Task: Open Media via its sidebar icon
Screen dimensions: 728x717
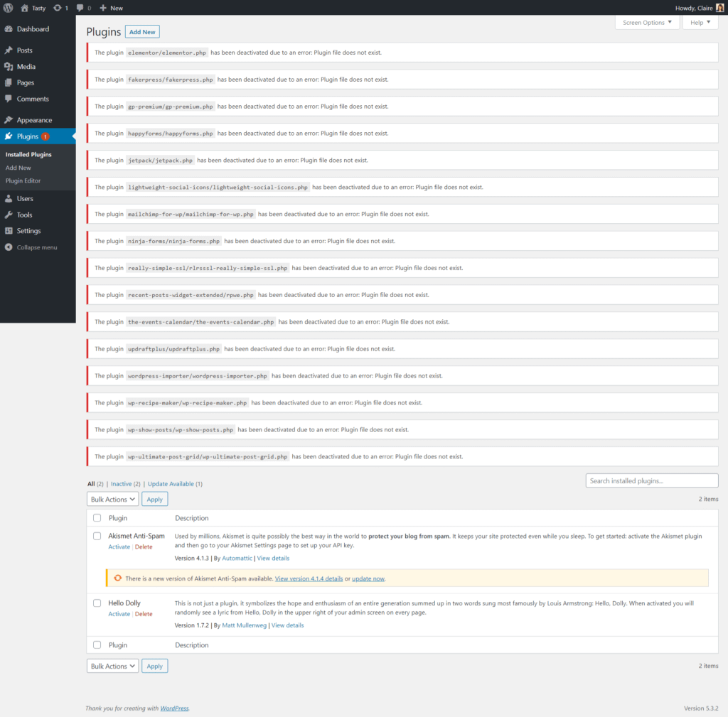Action: point(10,67)
